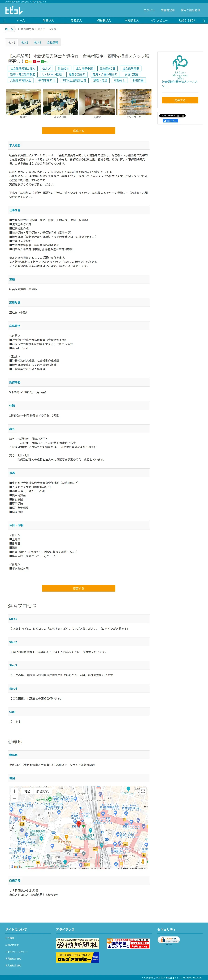Click the 3年以上連続売上増 tag

[x=74, y=80]
